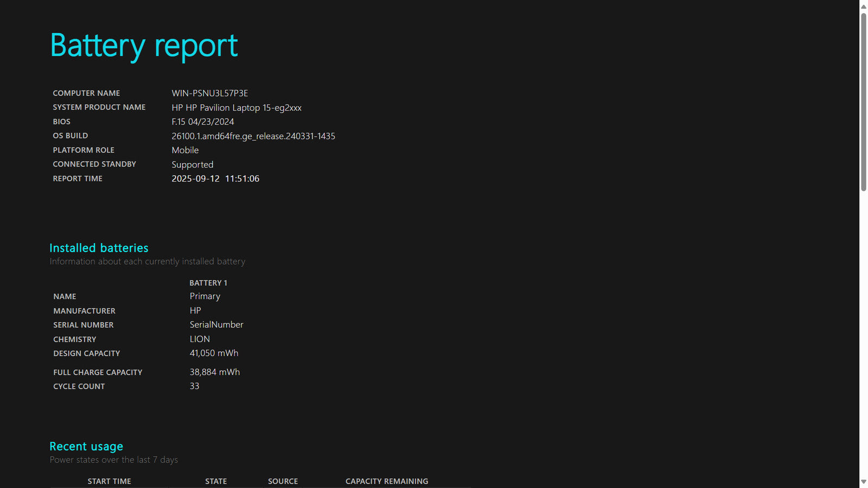Click the 'SERIAL NUMBER' row label
The image size is (868, 488).
[84, 325]
